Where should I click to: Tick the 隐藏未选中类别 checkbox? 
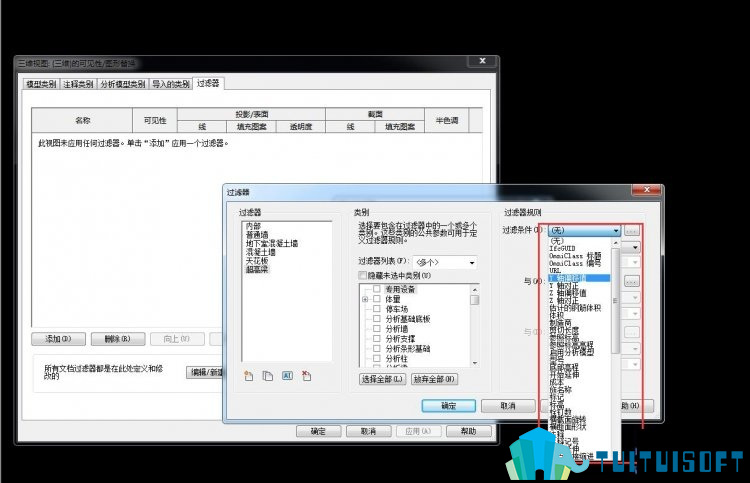click(x=363, y=275)
